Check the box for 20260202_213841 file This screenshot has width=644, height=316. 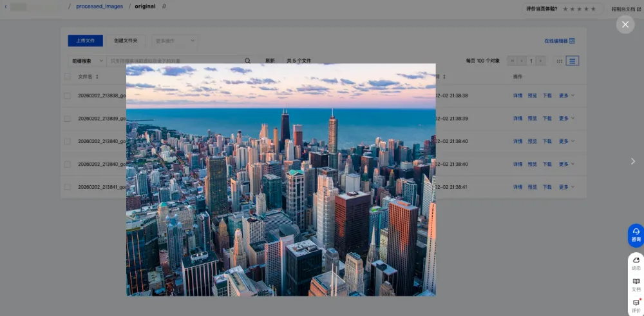pos(68,187)
